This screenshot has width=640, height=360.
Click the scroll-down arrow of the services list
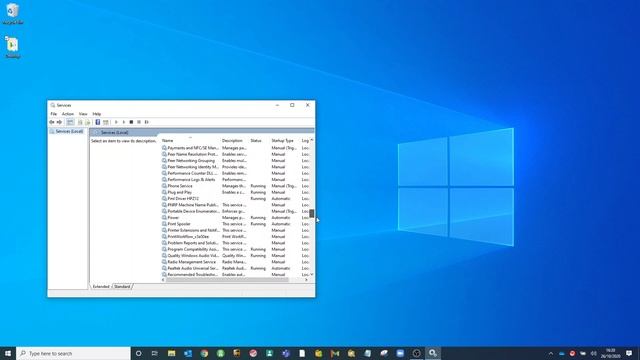point(312,274)
